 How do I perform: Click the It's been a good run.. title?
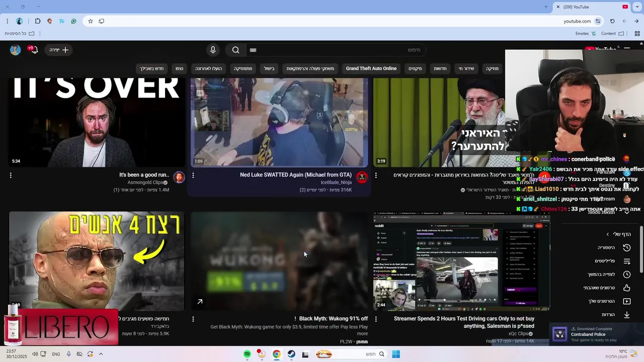pos(144,175)
